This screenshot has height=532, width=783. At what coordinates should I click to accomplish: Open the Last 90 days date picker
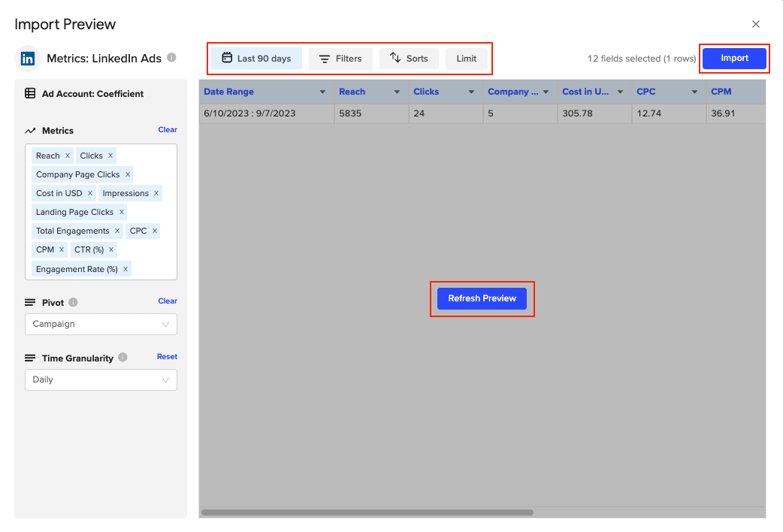pyautogui.click(x=256, y=59)
